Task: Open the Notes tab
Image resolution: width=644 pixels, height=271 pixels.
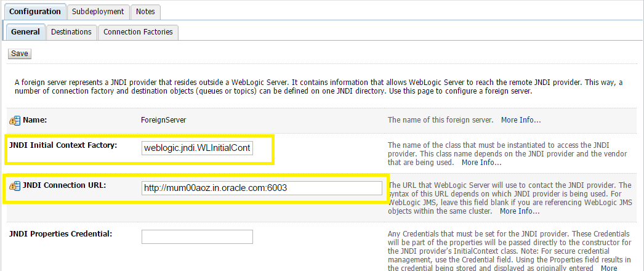Action: (x=145, y=12)
